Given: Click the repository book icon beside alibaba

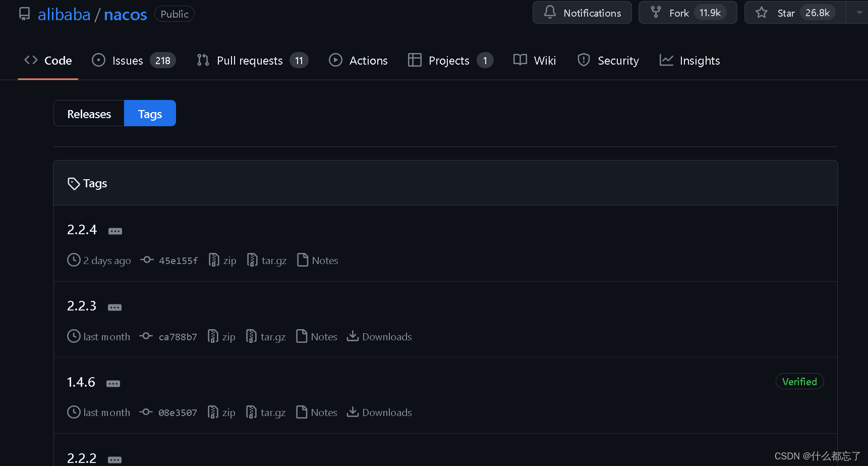Looking at the screenshot, I should [x=24, y=14].
